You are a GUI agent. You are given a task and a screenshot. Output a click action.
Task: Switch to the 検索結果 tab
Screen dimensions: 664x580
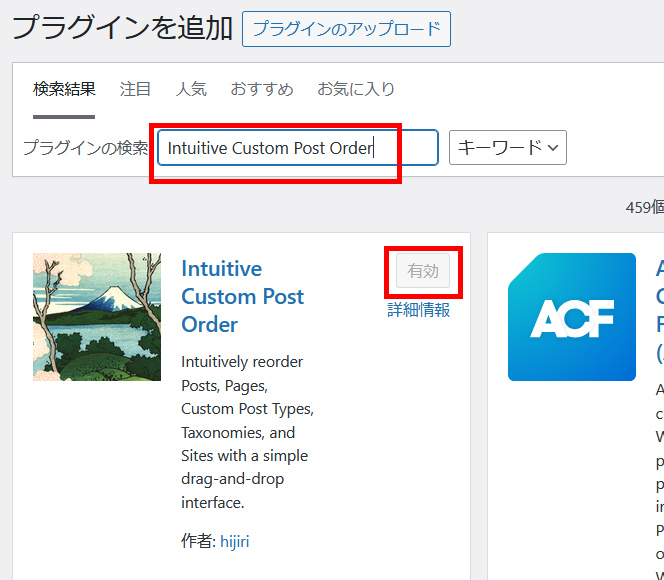pos(64,89)
